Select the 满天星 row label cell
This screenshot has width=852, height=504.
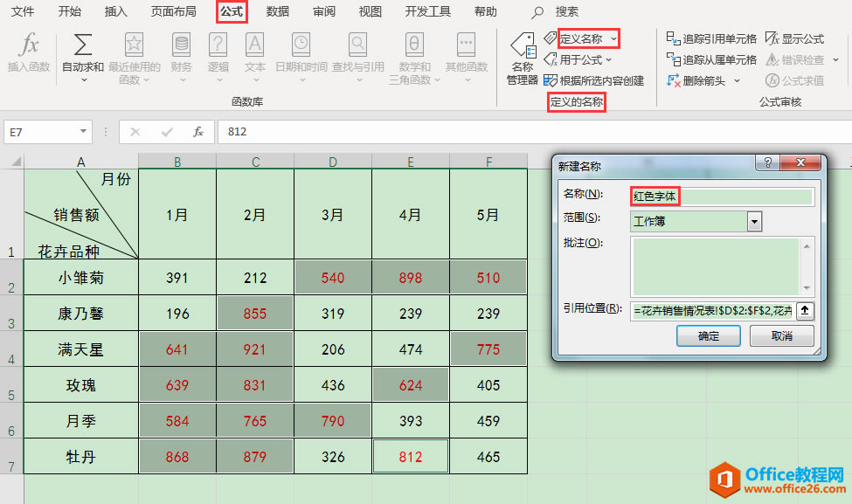81,349
